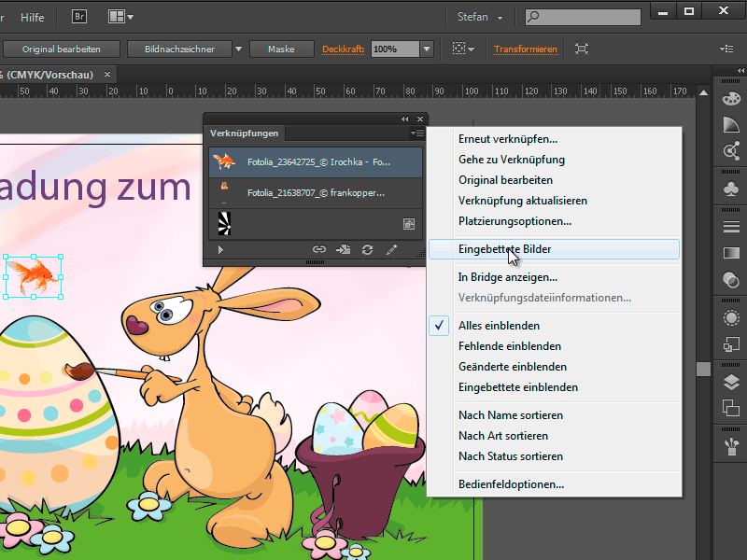Select the Fotolia_23642725 link row

316,162
